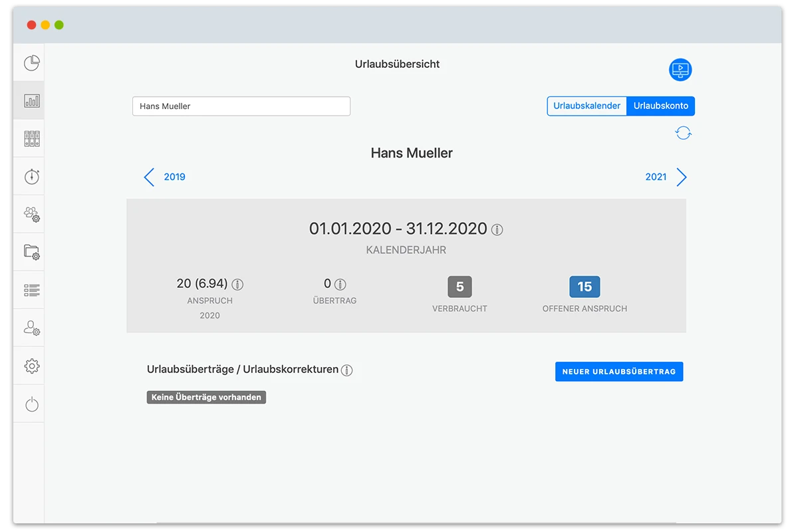Click info icon next to Anspruch 20 (6.94)
This screenshot has width=798, height=532.
237,285
